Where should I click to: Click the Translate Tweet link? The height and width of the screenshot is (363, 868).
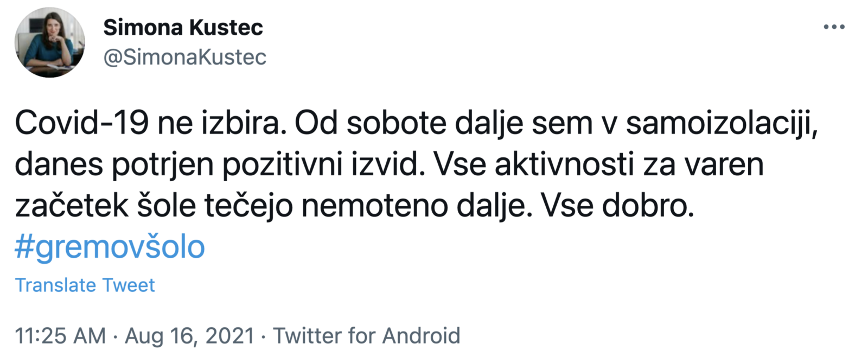pyautogui.click(x=85, y=285)
